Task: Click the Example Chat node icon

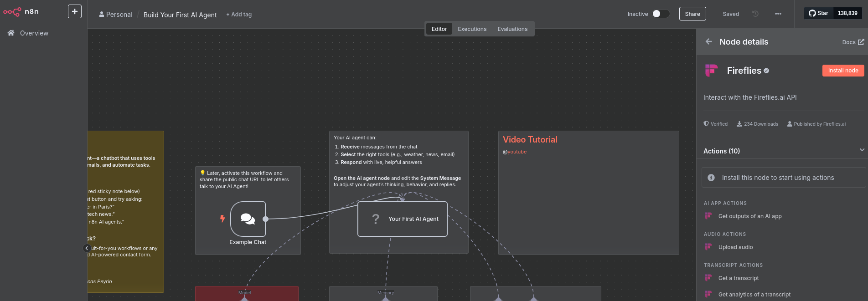Action: click(x=248, y=219)
